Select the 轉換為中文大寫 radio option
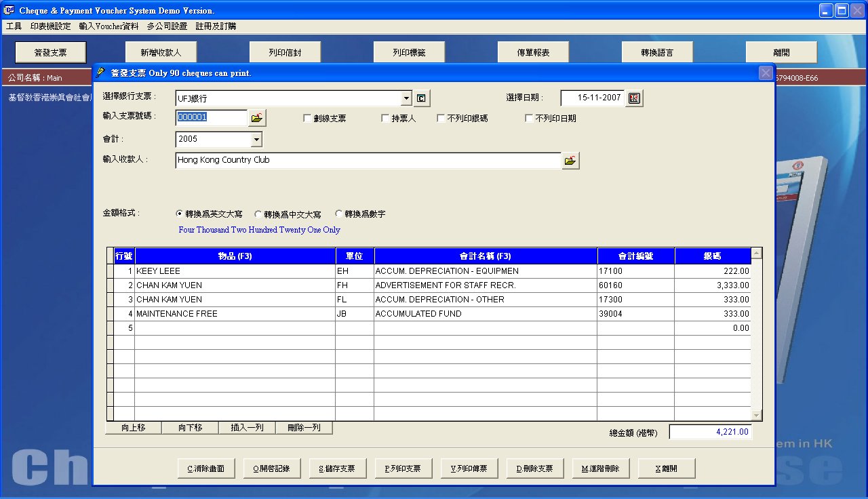This screenshot has width=868, height=499. pos(258,214)
